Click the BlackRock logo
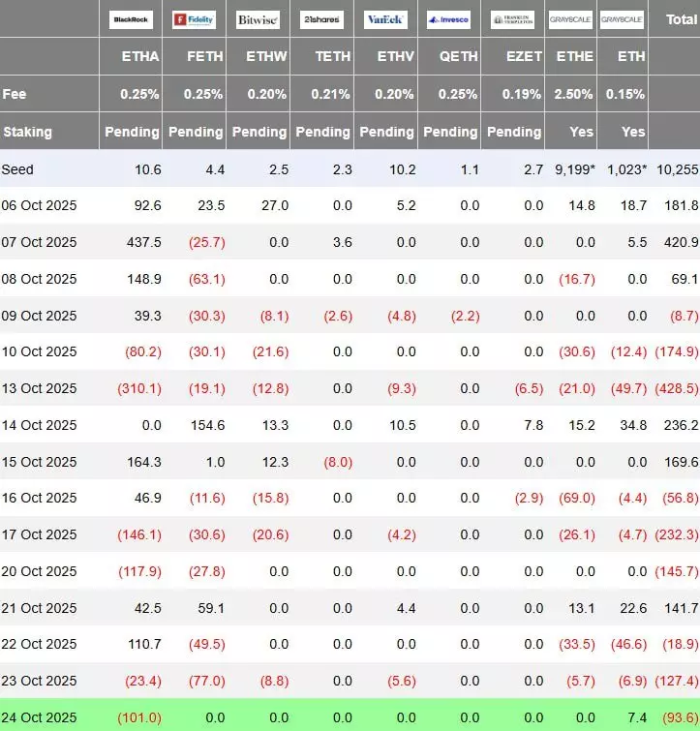The width and height of the screenshot is (700, 731). tap(131, 19)
